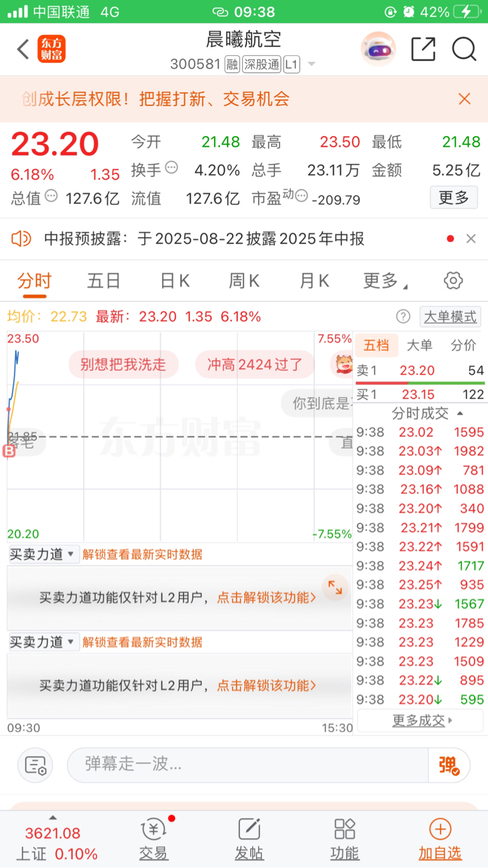
Task: Tap the 深股通 badge
Action: tap(261, 64)
